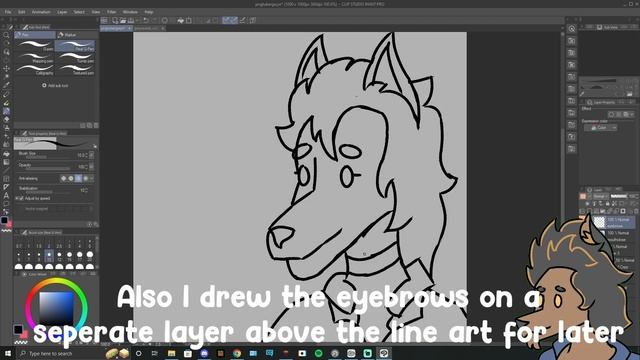
Task: Click the Type here to search box
Action: [x=59, y=353]
